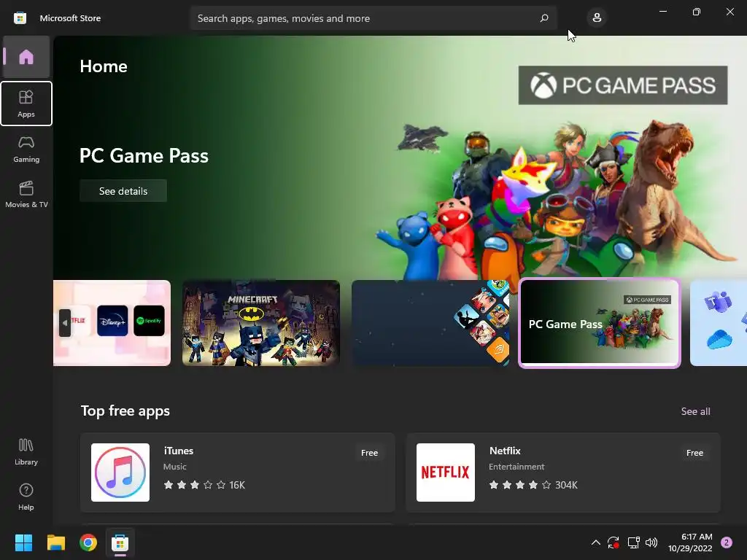Click the Netflix 304K star rating
The image size is (747, 560).
coord(533,485)
